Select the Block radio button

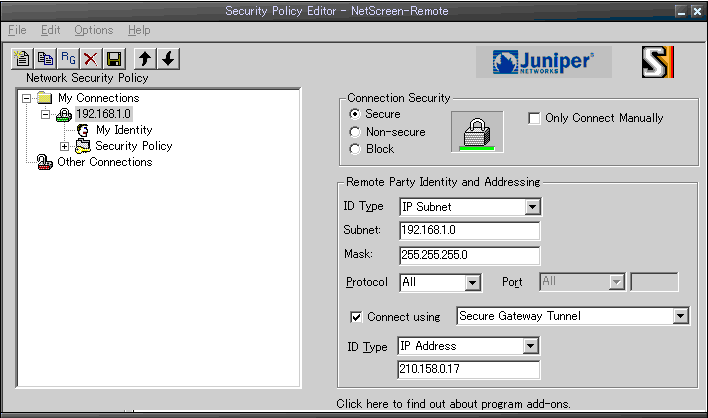click(355, 149)
